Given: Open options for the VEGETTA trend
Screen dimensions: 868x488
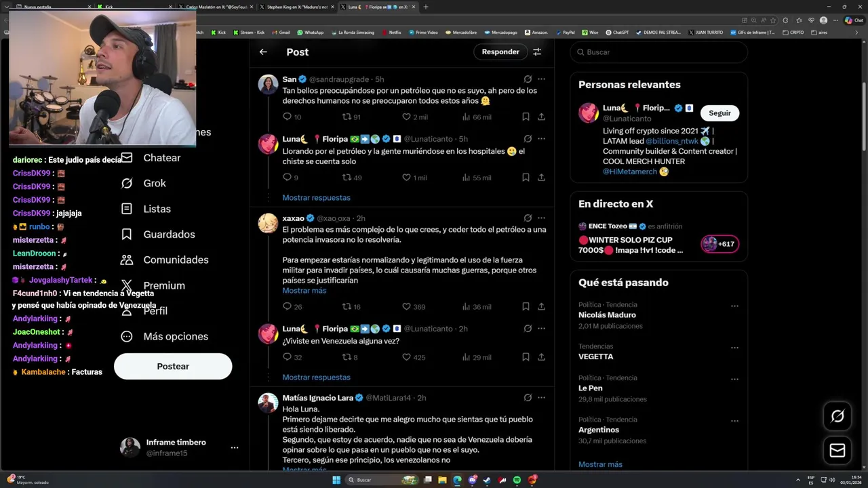Looking at the screenshot, I should click(734, 348).
